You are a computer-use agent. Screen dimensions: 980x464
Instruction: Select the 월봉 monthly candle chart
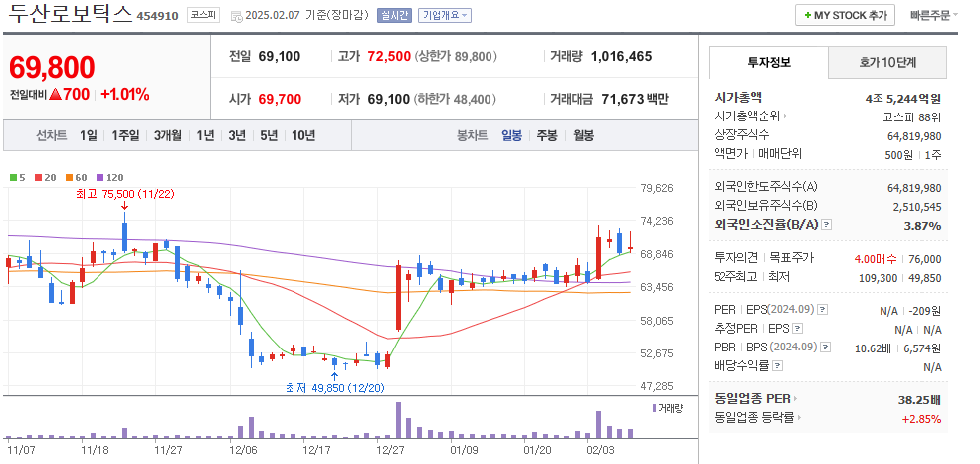coord(584,135)
